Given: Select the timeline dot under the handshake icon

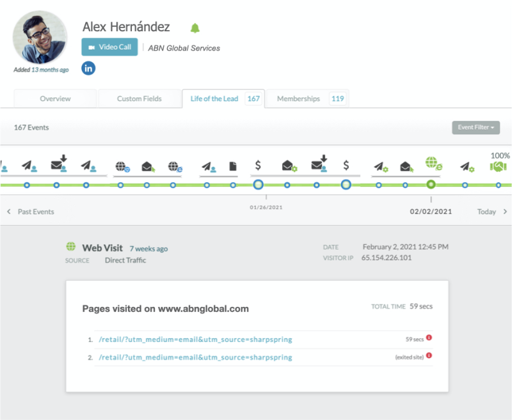Looking at the screenshot, I should (499, 185).
